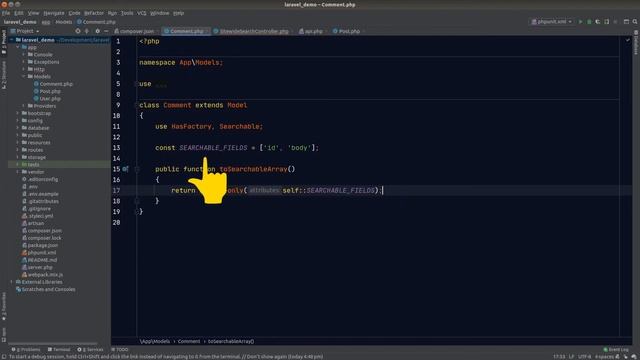This screenshot has height=360, width=640.
Task: Open the Event Log
Action: tap(616, 349)
